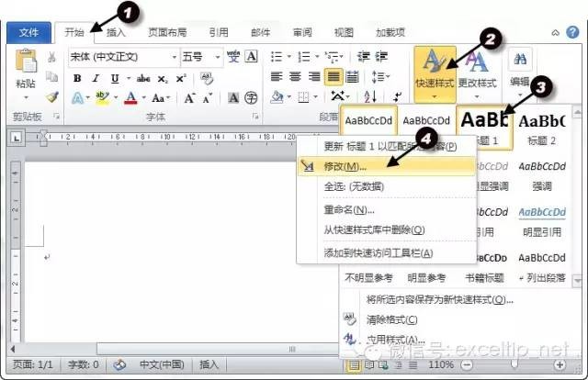Click the 中文(中国) language status
The height and width of the screenshot is (380, 588).
[x=162, y=364]
